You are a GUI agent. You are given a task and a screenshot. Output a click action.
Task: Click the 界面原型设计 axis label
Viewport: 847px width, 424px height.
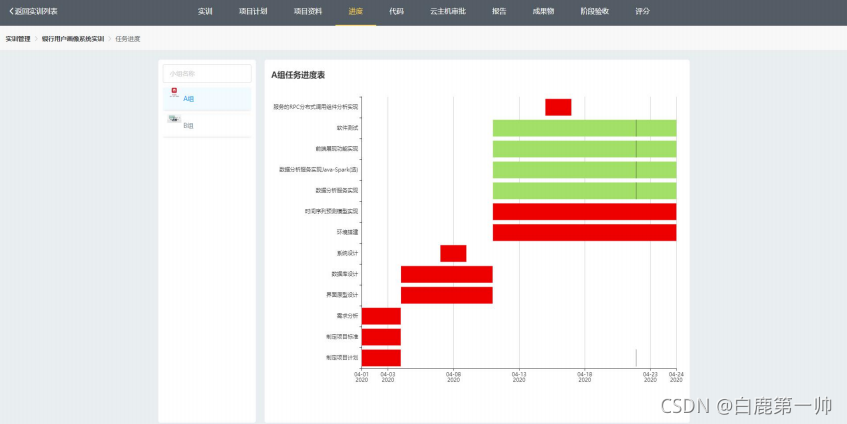[342, 295]
